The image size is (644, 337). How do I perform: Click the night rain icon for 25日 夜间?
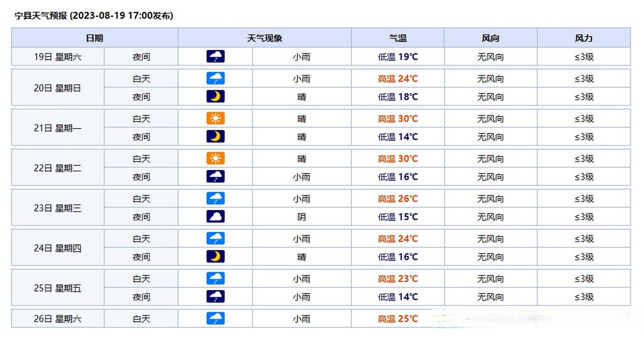(215, 297)
